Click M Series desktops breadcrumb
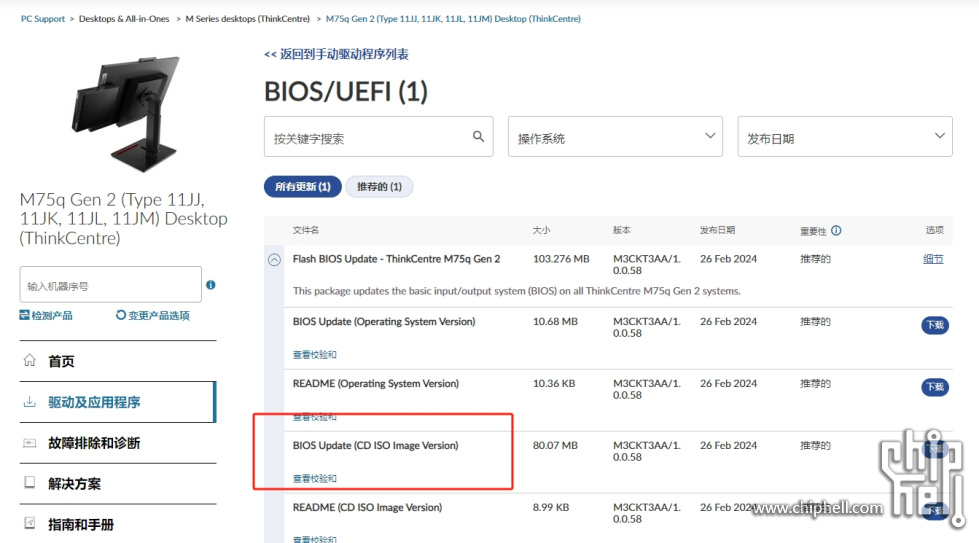 [x=248, y=19]
